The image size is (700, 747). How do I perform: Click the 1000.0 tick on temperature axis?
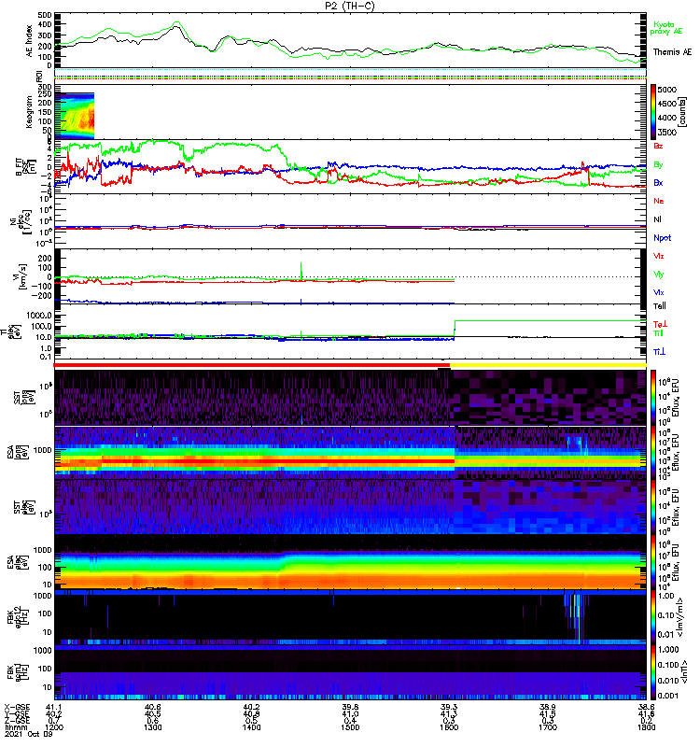[39, 316]
